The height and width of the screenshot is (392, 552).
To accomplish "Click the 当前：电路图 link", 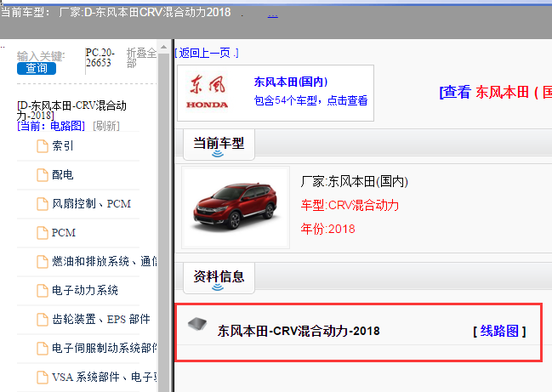I will pos(51,126).
